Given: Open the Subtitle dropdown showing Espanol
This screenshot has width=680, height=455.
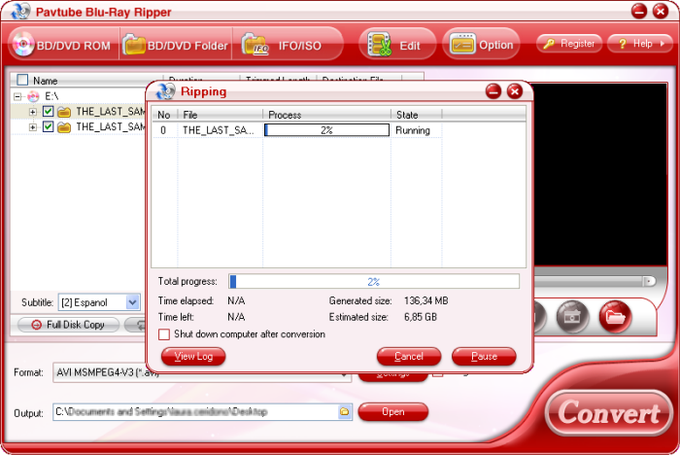Looking at the screenshot, I should [99, 302].
